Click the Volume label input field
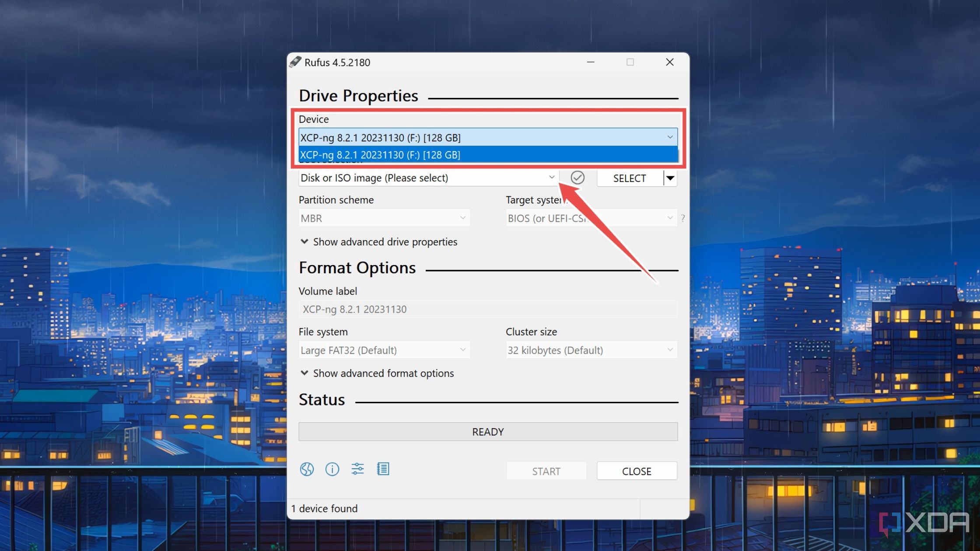The width and height of the screenshot is (980, 551). click(x=488, y=309)
